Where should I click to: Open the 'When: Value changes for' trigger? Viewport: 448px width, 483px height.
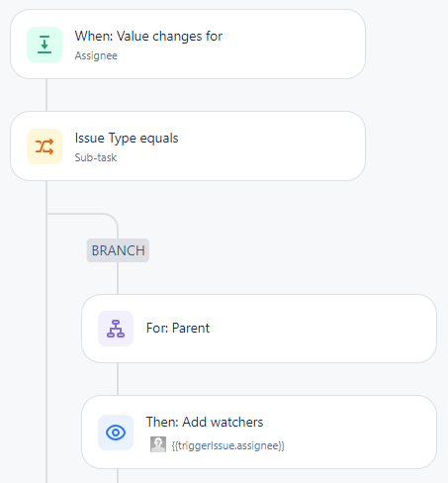188,45
